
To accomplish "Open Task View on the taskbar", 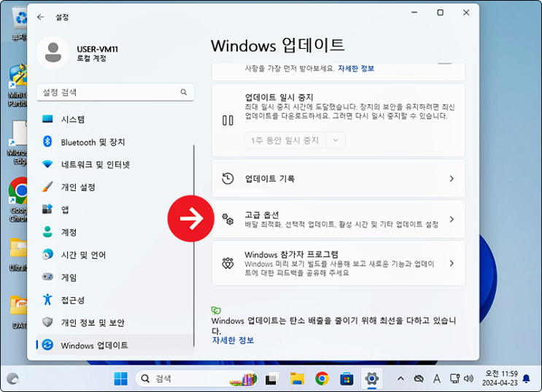I will click(x=272, y=379).
